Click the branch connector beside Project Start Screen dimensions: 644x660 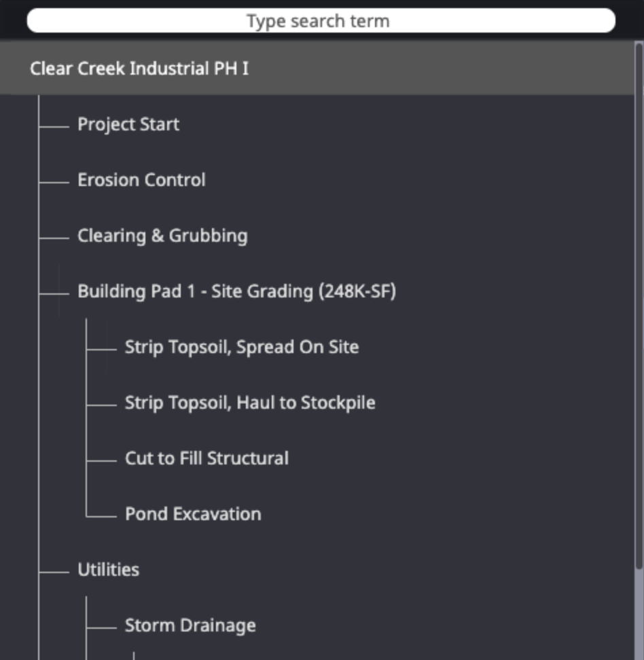coord(54,126)
